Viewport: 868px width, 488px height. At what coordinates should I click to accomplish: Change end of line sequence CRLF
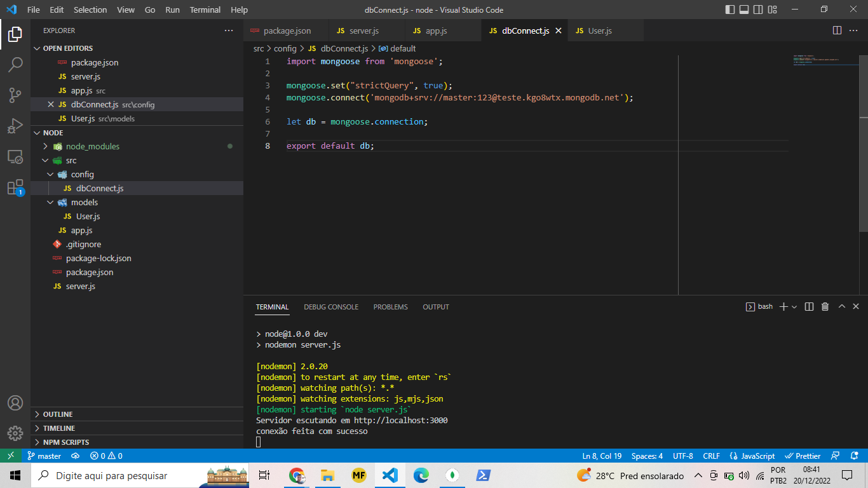coord(711,456)
